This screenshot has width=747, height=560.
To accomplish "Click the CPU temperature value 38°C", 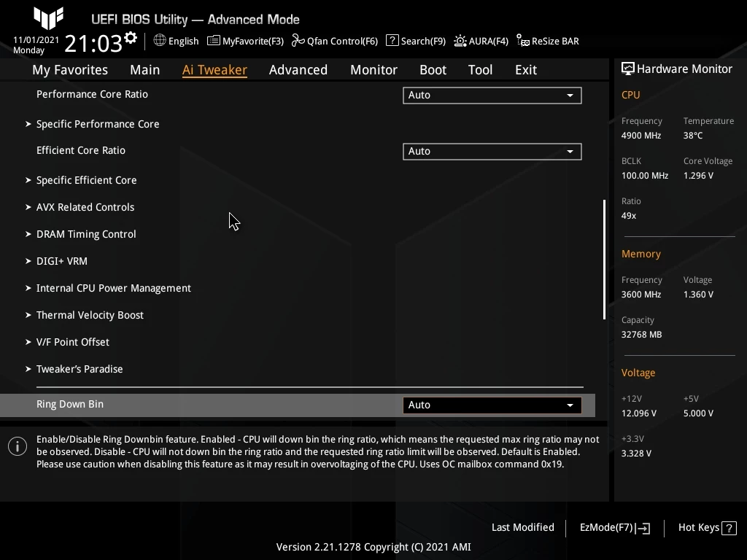I will pos(693,136).
